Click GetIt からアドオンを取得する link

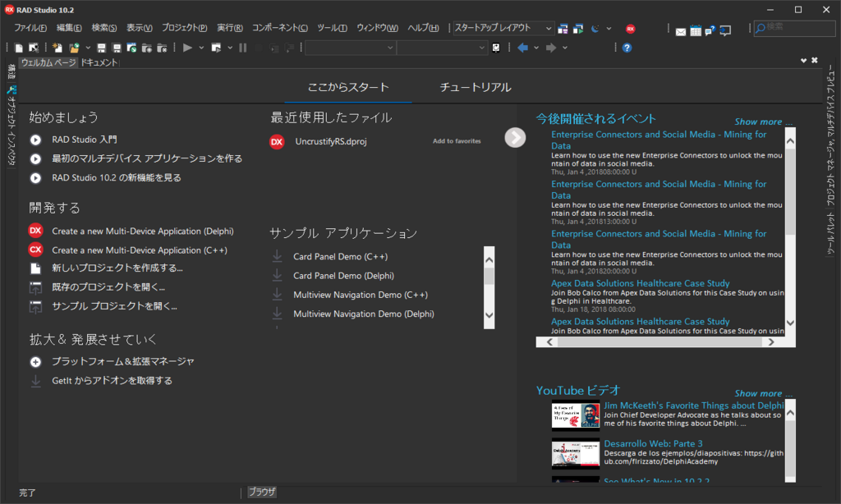point(112,381)
